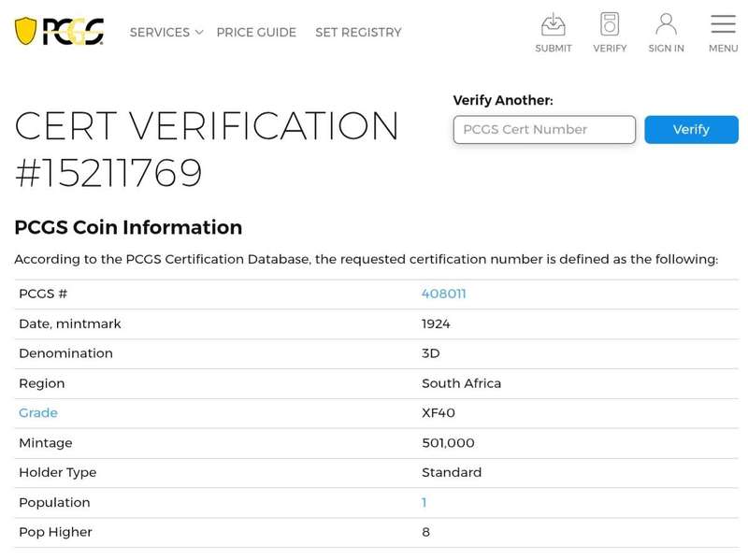Click the Denomination row label

[x=65, y=353]
